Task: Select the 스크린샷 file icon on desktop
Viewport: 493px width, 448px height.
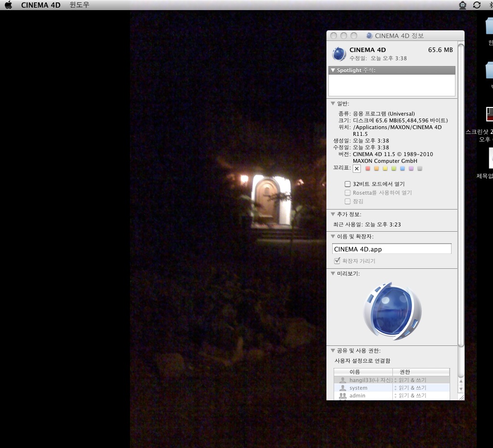Action: click(x=490, y=114)
